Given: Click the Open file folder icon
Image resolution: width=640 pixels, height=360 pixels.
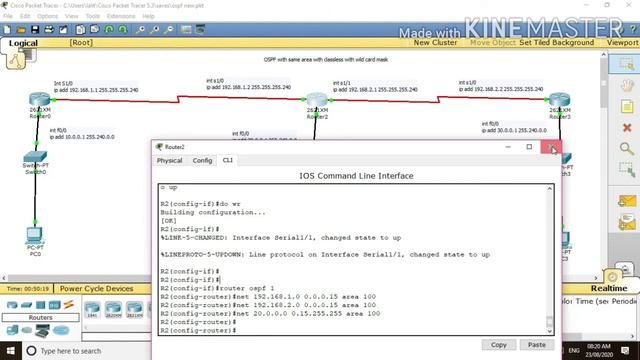Looking at the screenshot, I should click(21, 29).
